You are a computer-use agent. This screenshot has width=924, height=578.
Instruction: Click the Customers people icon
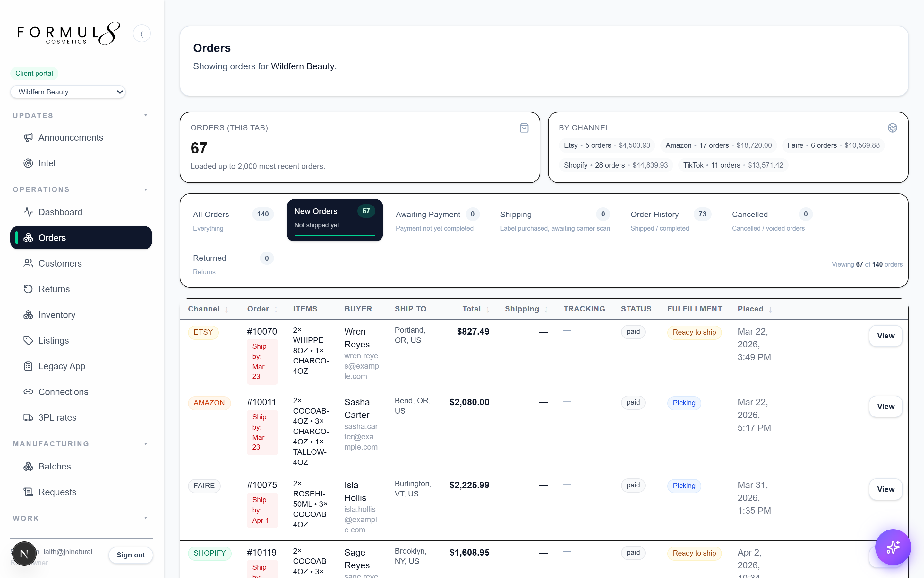tap(28, 263)
